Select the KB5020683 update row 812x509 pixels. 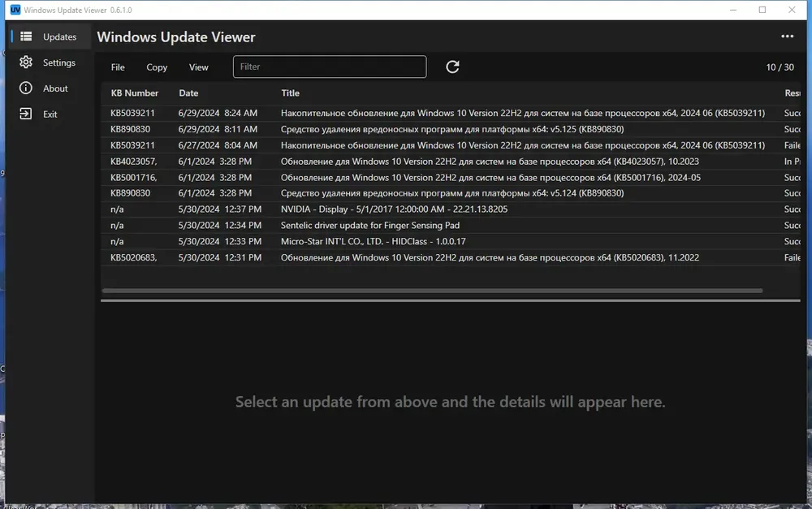click(451, 257)
